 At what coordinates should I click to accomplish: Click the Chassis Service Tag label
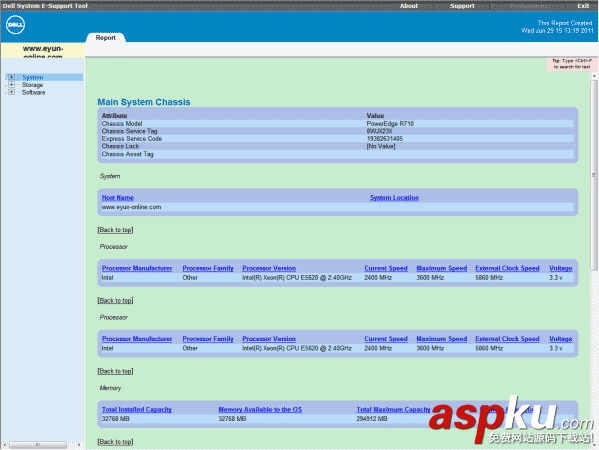[130, 131]
